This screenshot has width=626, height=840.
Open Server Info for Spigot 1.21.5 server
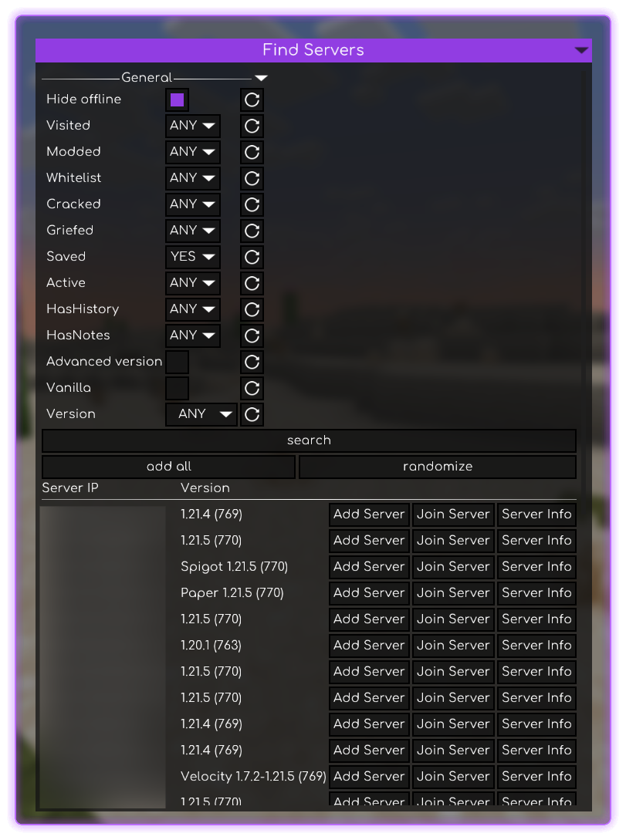pyautogui.click(x=536, y=567)
